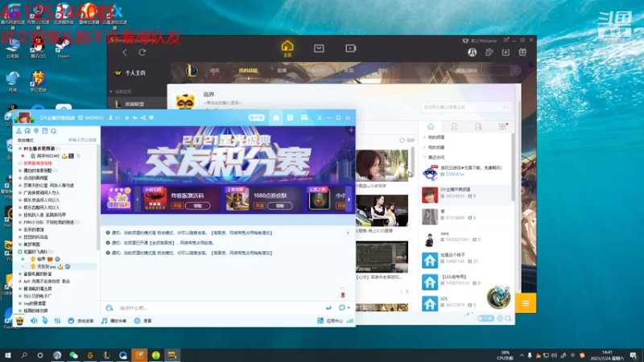
Task: Open YY channel list-board icon in title bar
Action: click(290, 117)
